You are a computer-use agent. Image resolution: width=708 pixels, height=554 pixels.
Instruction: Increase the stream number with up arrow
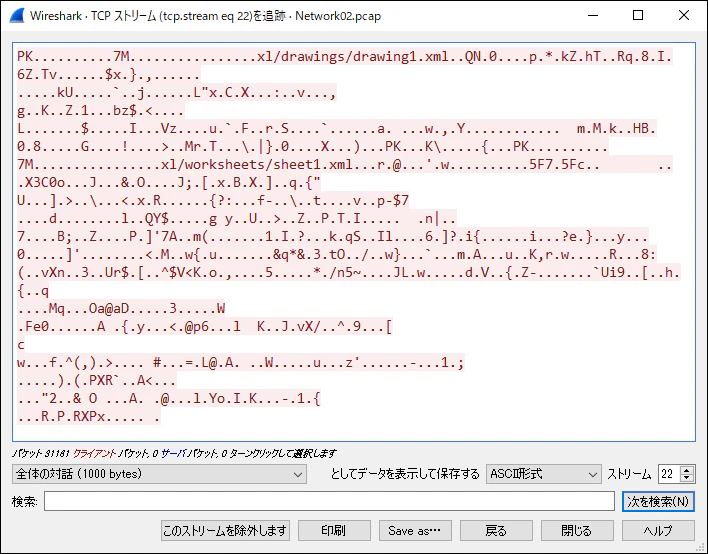687,470
